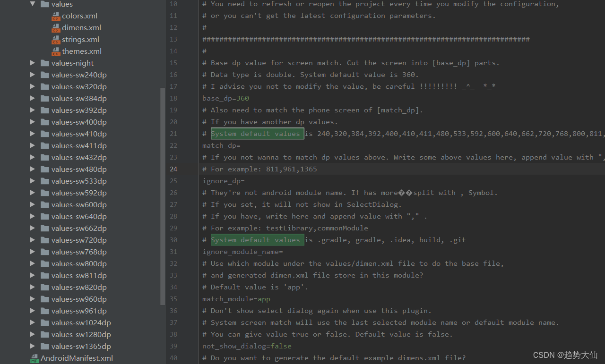Select colors.xml in the project tree
The height and width of the screenshot is (364, 605).
tap(79, 16)
